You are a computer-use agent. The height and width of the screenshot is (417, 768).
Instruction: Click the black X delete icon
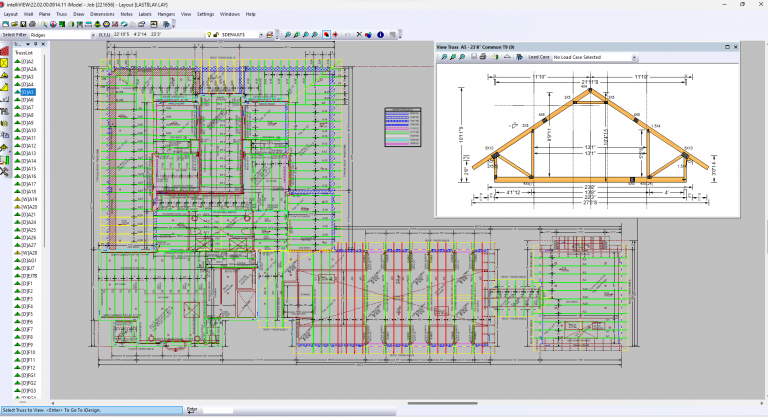click(359, 35)
